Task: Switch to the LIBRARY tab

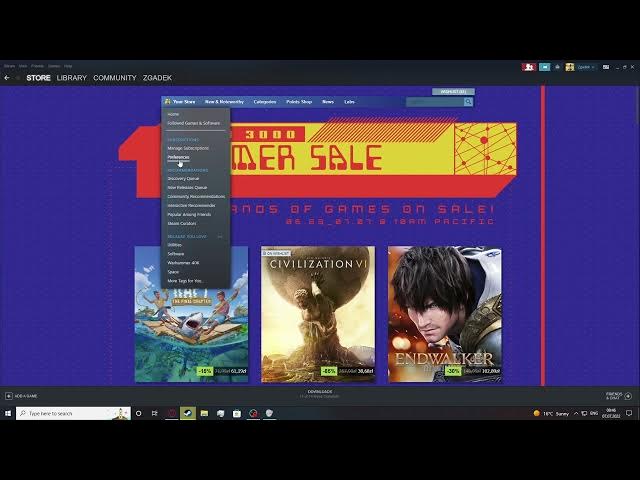Action: (x=72, y=78)
